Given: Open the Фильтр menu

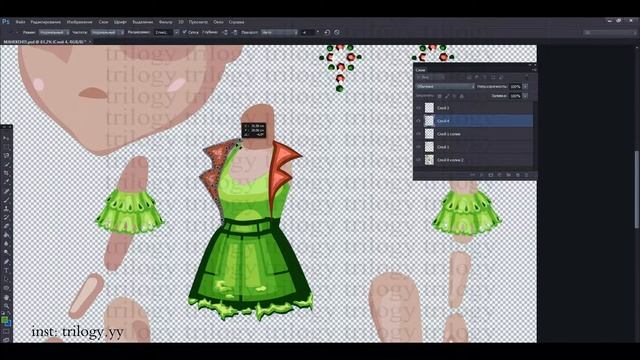Looking at the screenshot, I should (165, 22).
